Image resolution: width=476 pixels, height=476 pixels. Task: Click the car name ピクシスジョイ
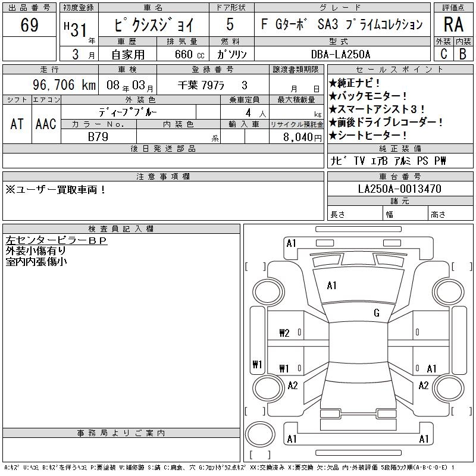coord(154,25)
